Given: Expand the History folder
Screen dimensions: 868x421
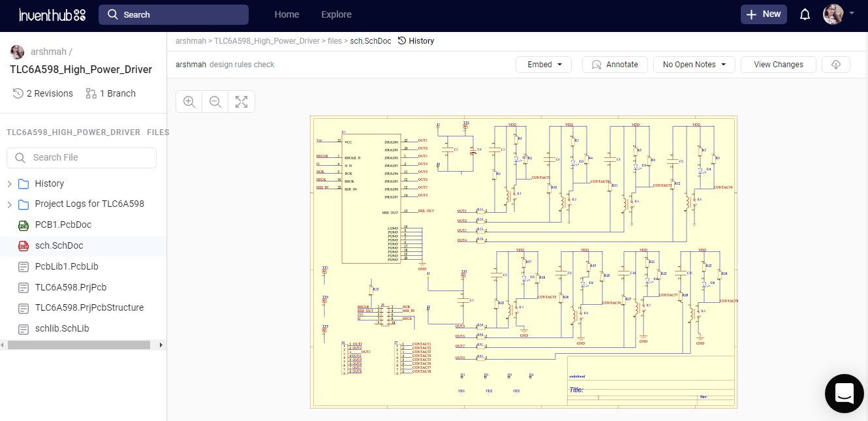Looking at the screenshot, I should pyautogui.click(x=9, y=183).
